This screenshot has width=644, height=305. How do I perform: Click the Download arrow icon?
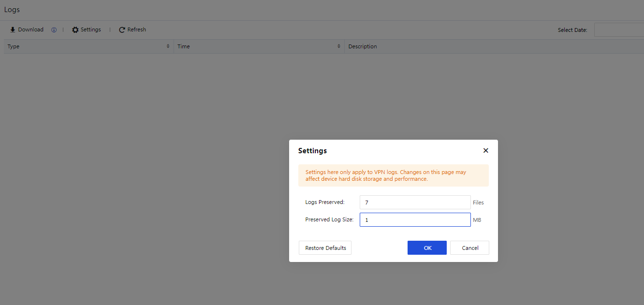13,30
